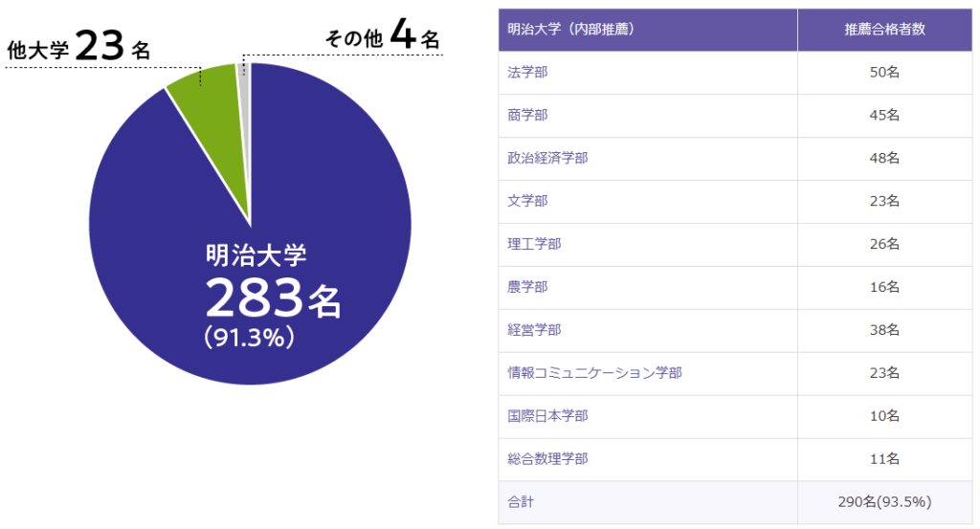Screen dimensions: 980x529
Task: Click the 文学部 row link
Action: (x=527, y=201)
